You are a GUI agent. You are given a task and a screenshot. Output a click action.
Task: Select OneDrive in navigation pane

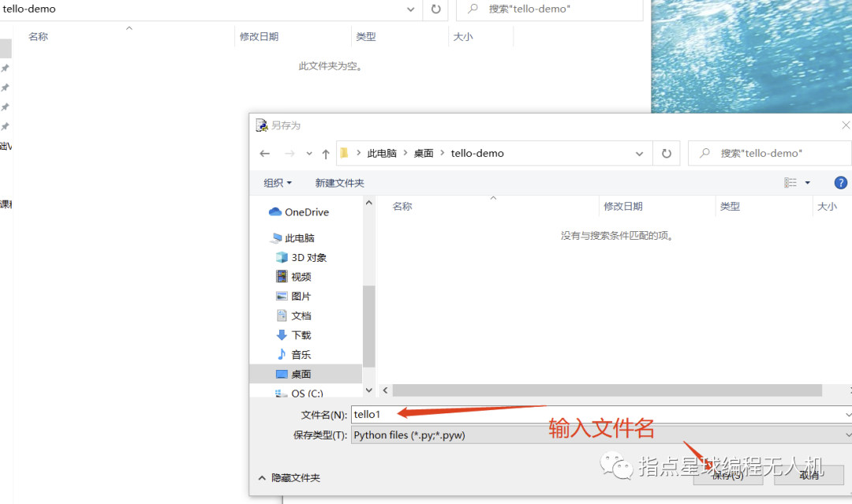point(299,212)
